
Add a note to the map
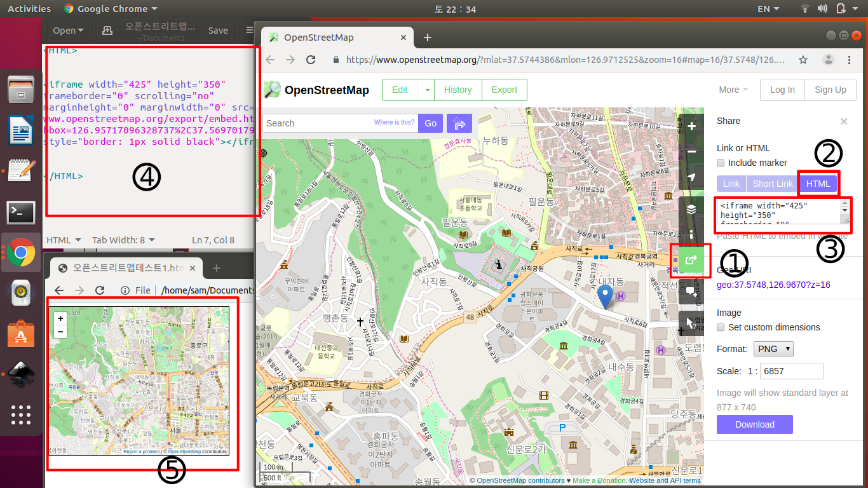pos(691,291)
